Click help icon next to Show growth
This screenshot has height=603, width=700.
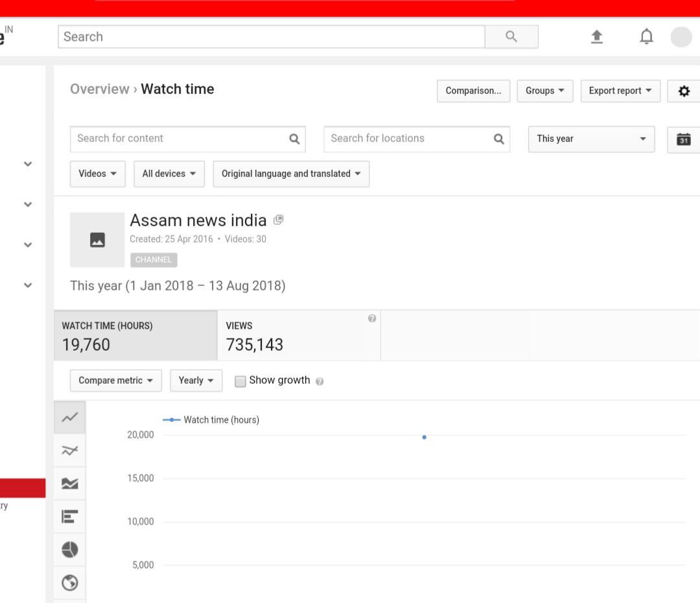coord(320,381)
